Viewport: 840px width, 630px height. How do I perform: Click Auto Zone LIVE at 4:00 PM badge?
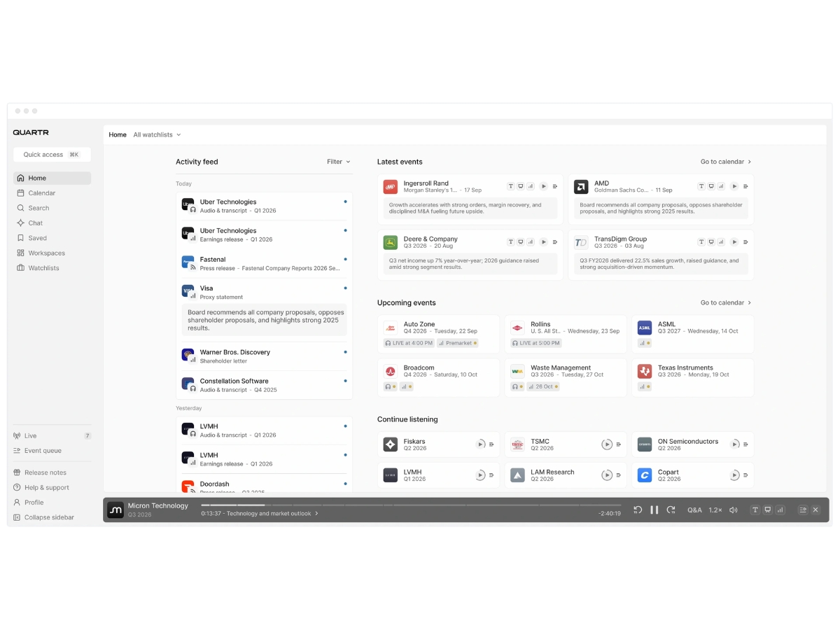tap(408, 343)
